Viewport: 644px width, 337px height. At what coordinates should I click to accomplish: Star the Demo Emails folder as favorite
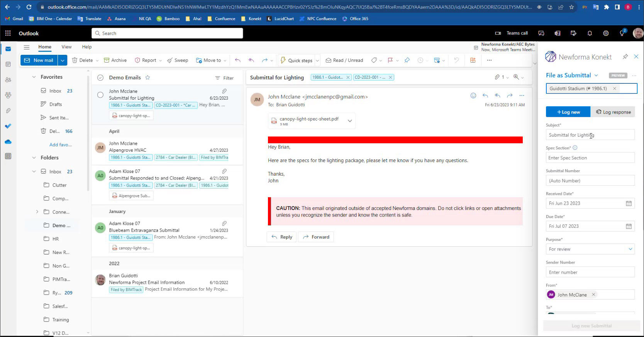(x=147, y=78)
